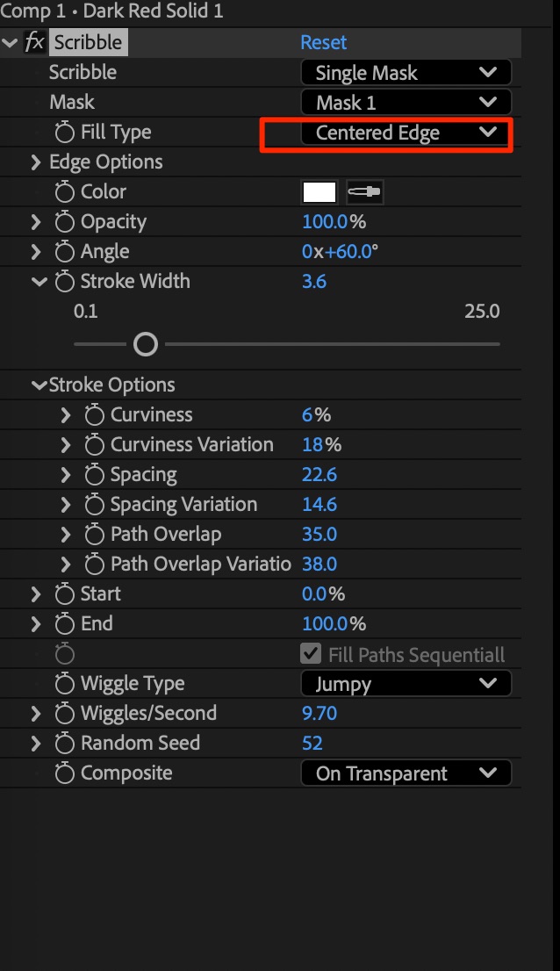Open the Fill Type Centered Edge dropdown
Image resolution: width=560 pixels, height=971 pixels.
tap(406, 133)
